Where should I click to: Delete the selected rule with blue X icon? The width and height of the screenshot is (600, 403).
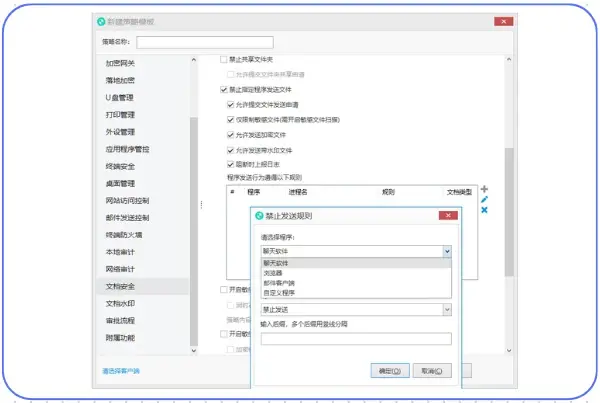coord(484,210)
